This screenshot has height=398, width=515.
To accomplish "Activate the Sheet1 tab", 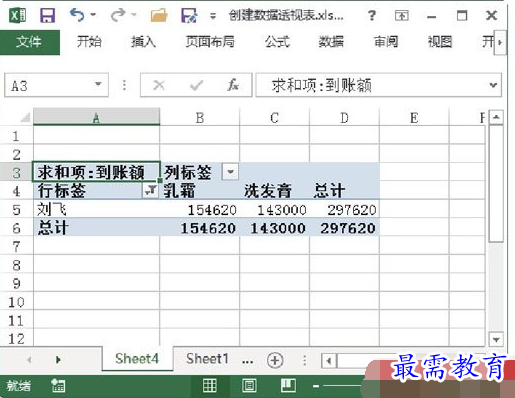I will [207, 359].
